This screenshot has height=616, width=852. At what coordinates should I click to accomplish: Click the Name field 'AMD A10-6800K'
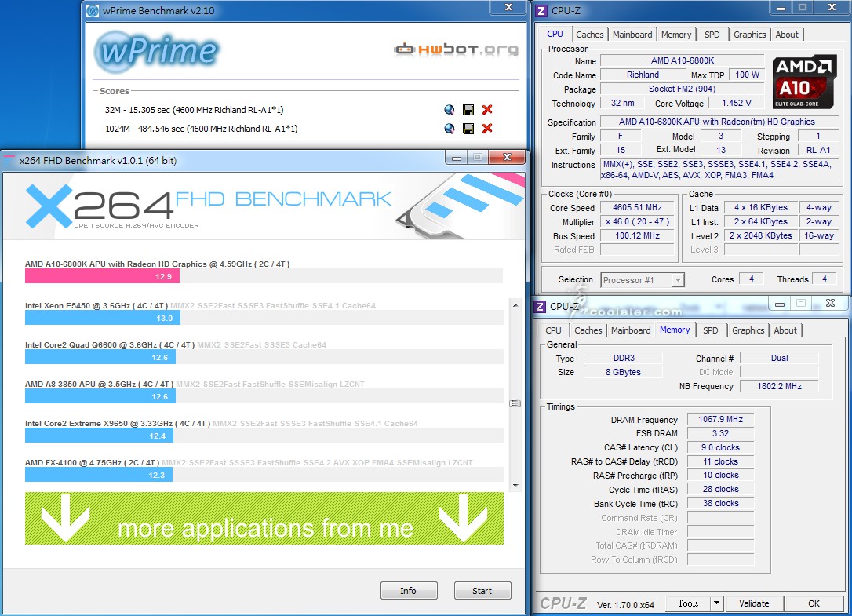(x=683, y=61)
